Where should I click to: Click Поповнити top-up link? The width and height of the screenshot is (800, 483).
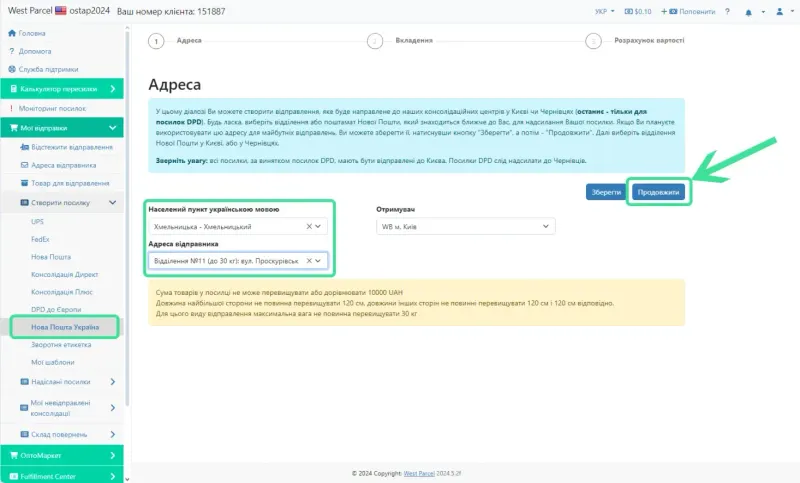pos(688,11)
